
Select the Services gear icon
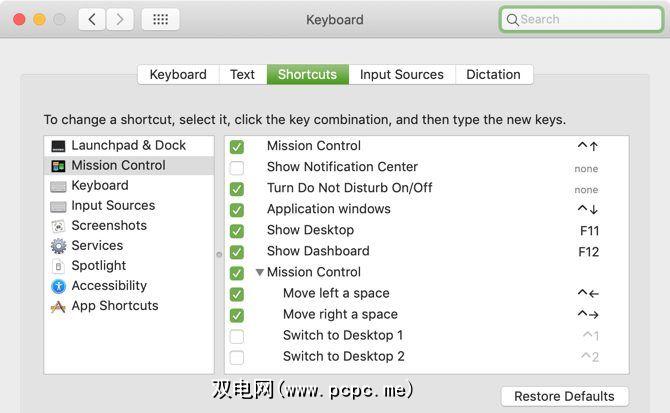pos(58,246)
